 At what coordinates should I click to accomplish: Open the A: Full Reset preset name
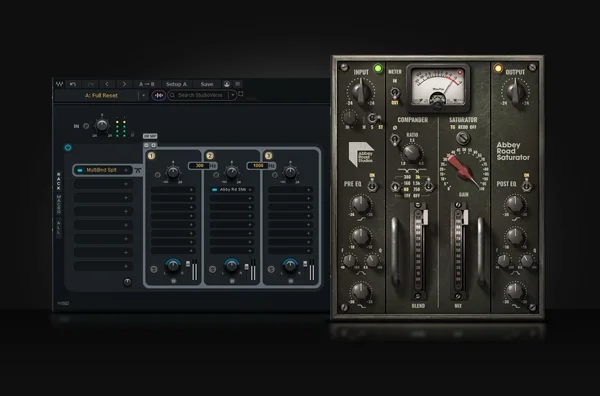pos(101,95)
